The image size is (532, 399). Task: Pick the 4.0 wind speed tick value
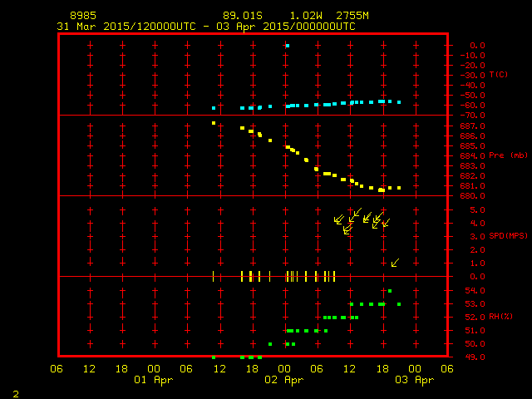click(x=477, y=224)
